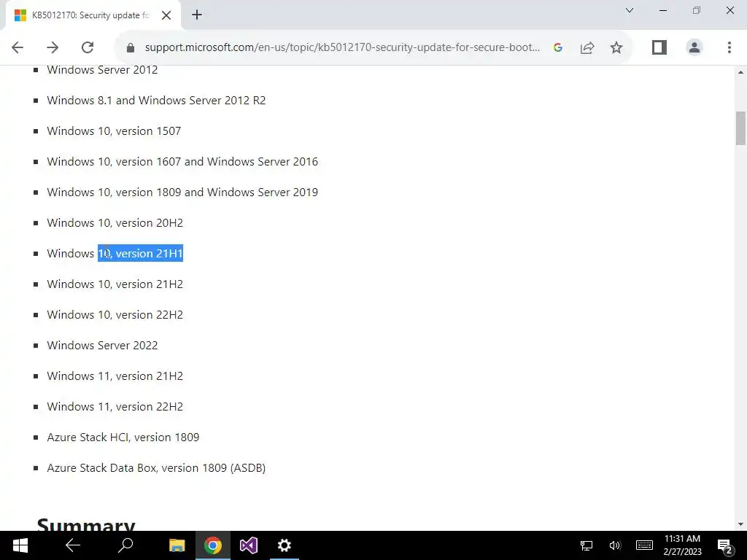This screenshot has width=747, height=560.
Task: Click the text 'Windows Server 2012'
Action: 102,70
